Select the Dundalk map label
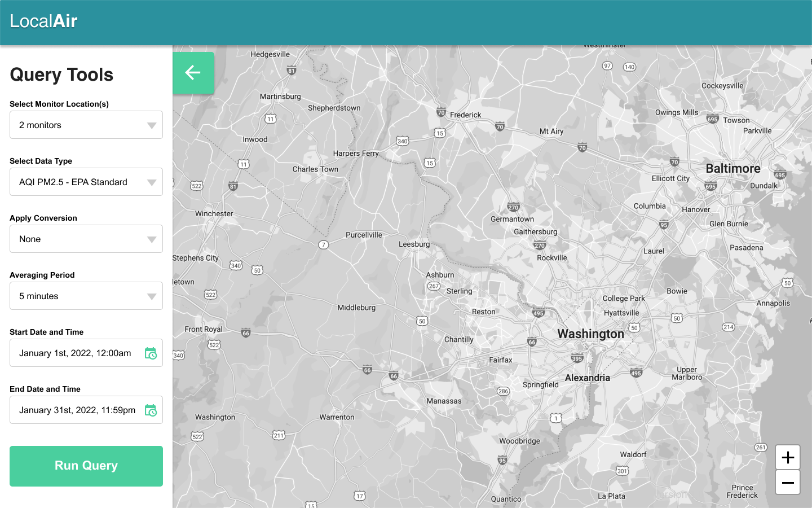 click(x=764, y=186)
